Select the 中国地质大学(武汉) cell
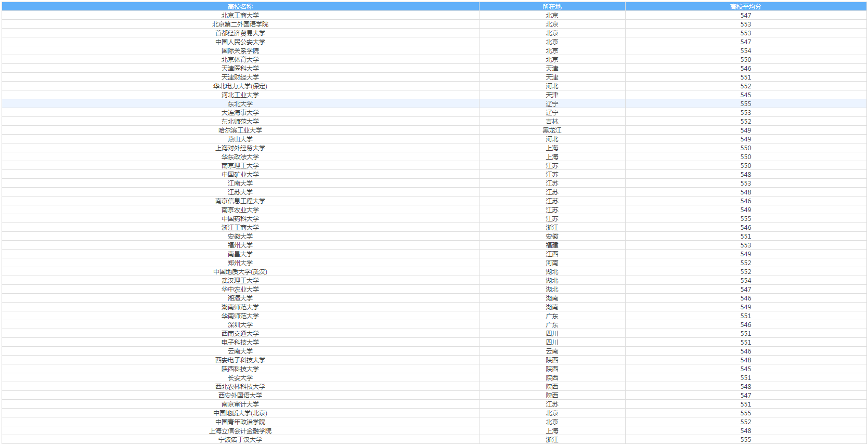The image size is (868, 445). 240,272
